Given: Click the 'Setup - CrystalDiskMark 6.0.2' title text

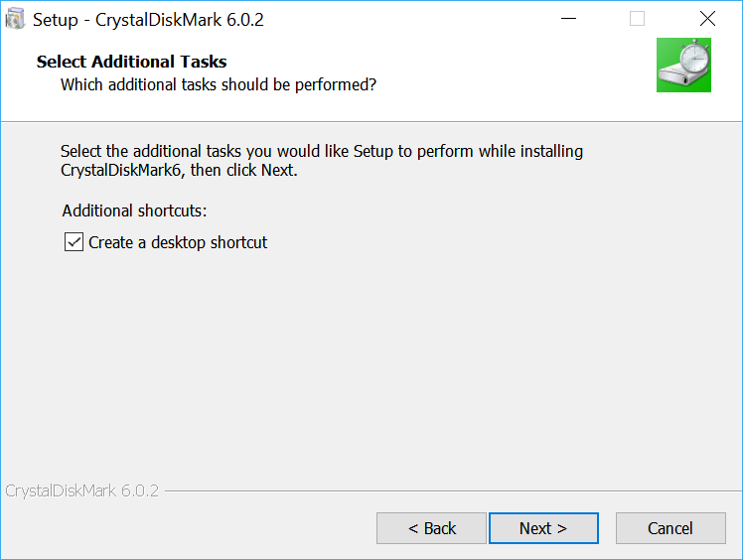Looking at the screenshot, I should (148, 20).
